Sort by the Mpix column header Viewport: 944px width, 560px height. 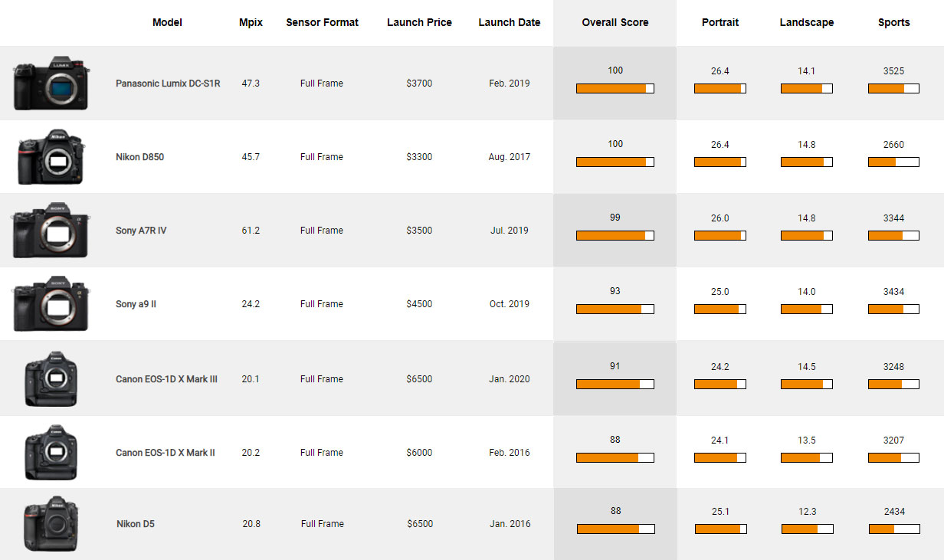(x=251, y=23)
